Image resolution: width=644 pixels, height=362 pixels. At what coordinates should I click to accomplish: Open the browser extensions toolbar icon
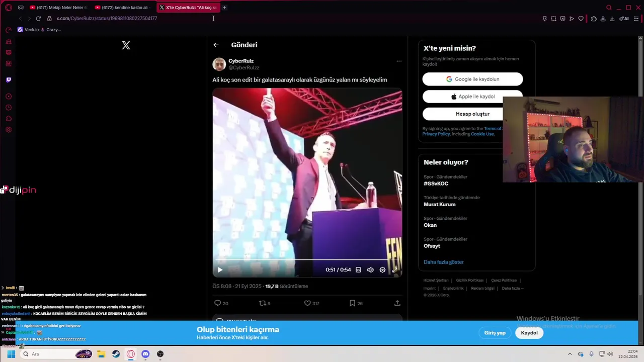click(x=594, y=19)
